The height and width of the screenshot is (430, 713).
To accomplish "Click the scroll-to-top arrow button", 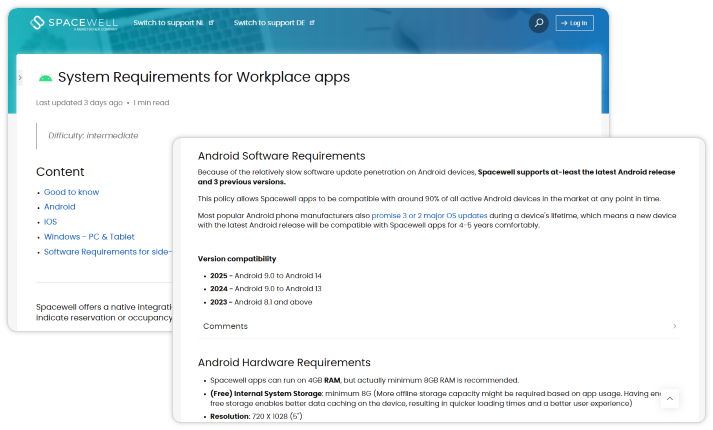I will (x=669, y=399).
